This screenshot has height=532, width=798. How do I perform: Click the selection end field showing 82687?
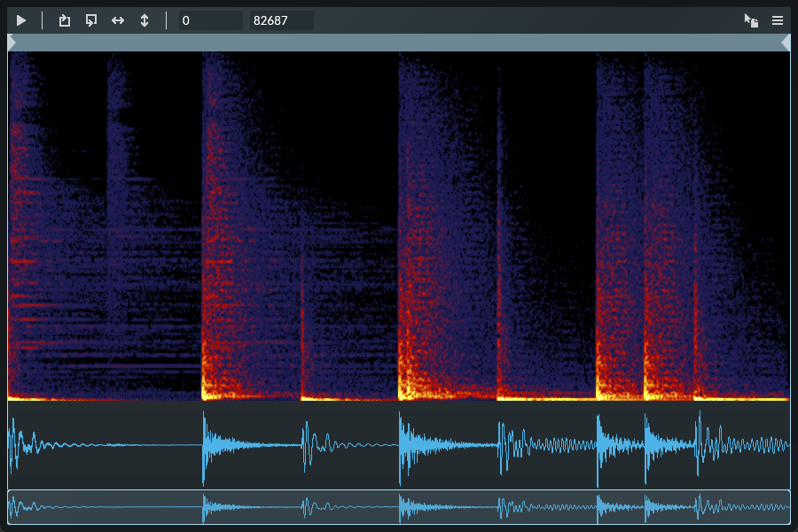point(281,20)
